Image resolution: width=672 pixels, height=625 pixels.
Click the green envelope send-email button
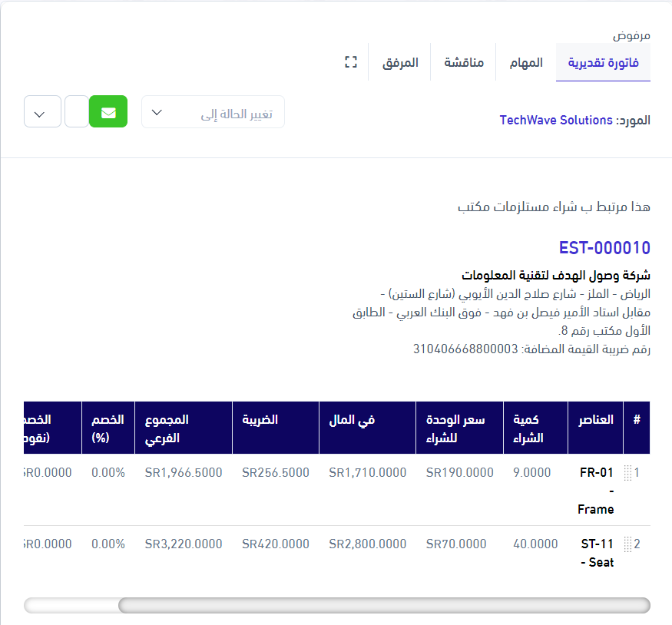(x=108, y=112)
